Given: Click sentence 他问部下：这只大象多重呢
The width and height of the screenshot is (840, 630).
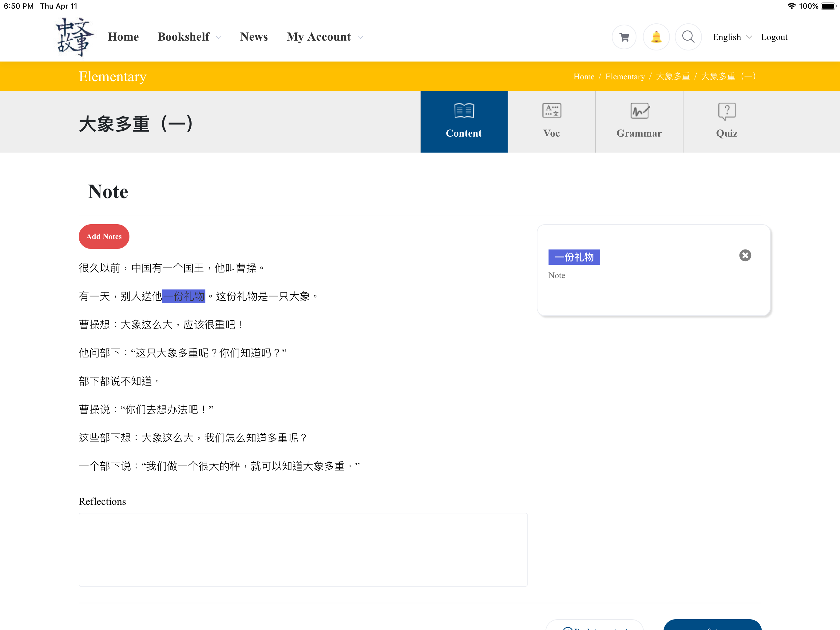Looking at the screenshot, I should [183, 353].
